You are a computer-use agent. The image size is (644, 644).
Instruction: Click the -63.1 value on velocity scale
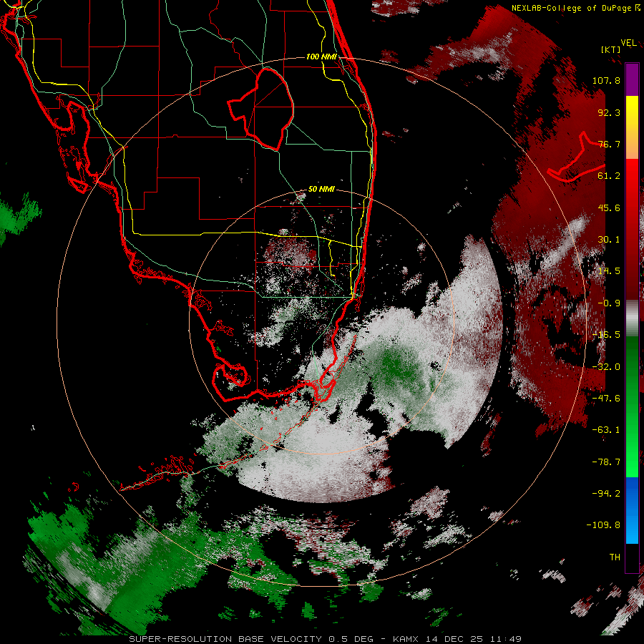coord(606,430)
